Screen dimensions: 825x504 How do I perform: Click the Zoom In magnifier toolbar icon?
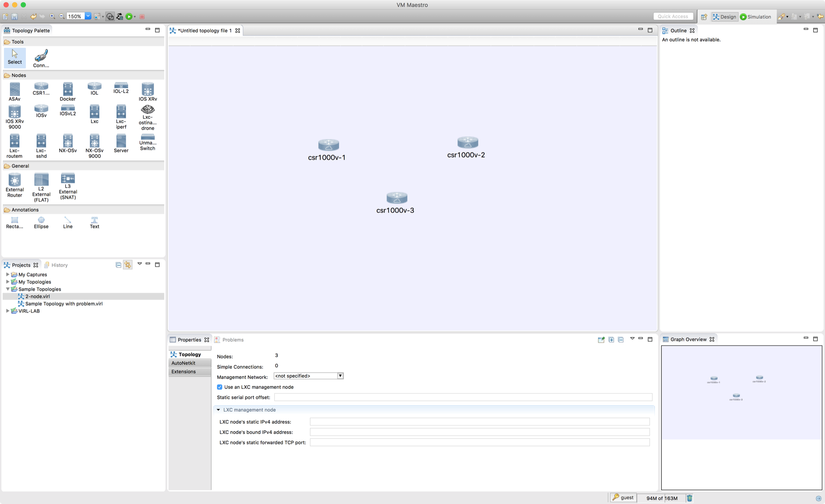click(x=52, y=17)
